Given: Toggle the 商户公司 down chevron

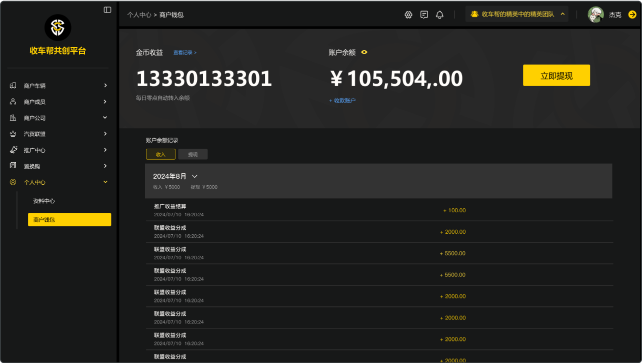Looking at the screenshot, I should (x=105, y=117).
